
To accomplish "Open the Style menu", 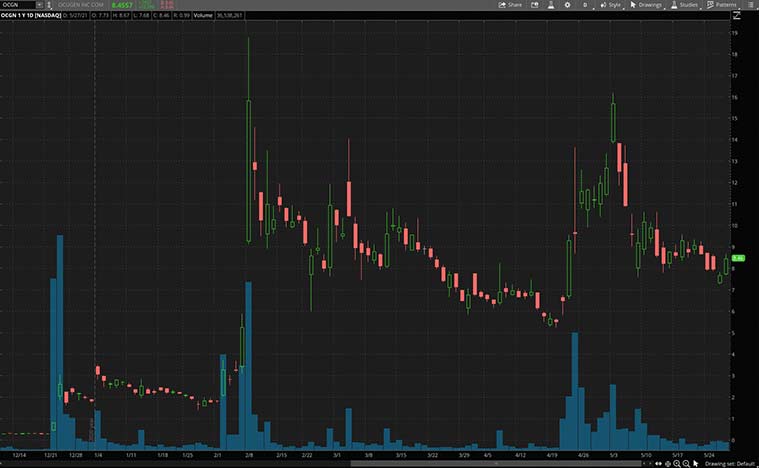I will (610, 5).
